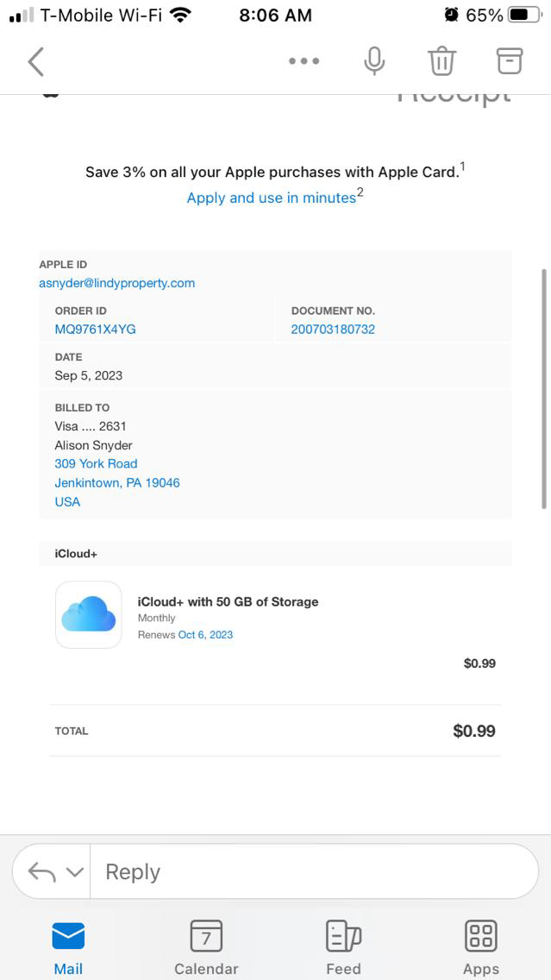Image resolution: width=551 pixels, height=980 pixels.
Task: Open the "Apply and use in minutes" link
Action: 272,198
